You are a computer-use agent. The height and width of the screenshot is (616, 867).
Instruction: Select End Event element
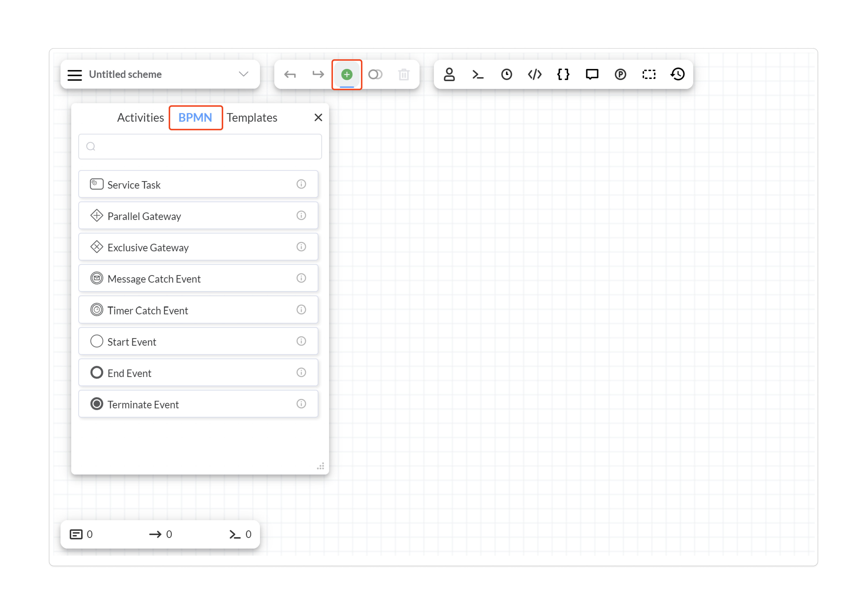pyautogui.click(x=198, y=373)
